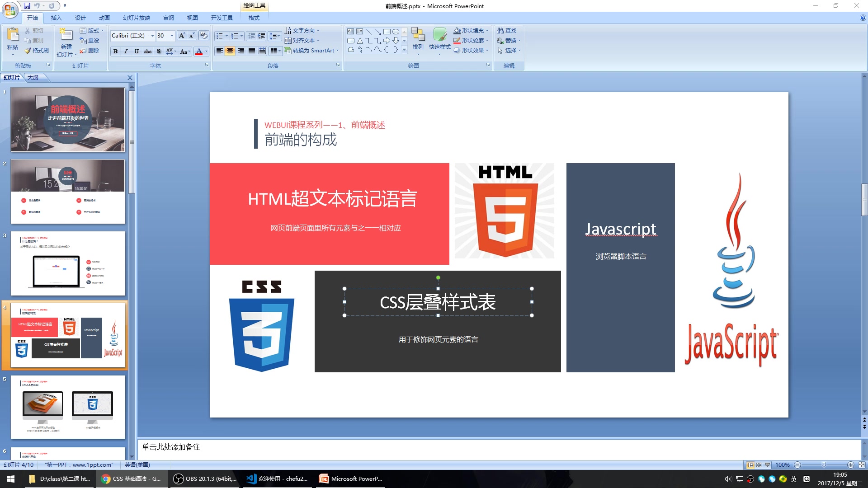
Task: Delete slide using 删除 button
Action: [x=90, y=51]
